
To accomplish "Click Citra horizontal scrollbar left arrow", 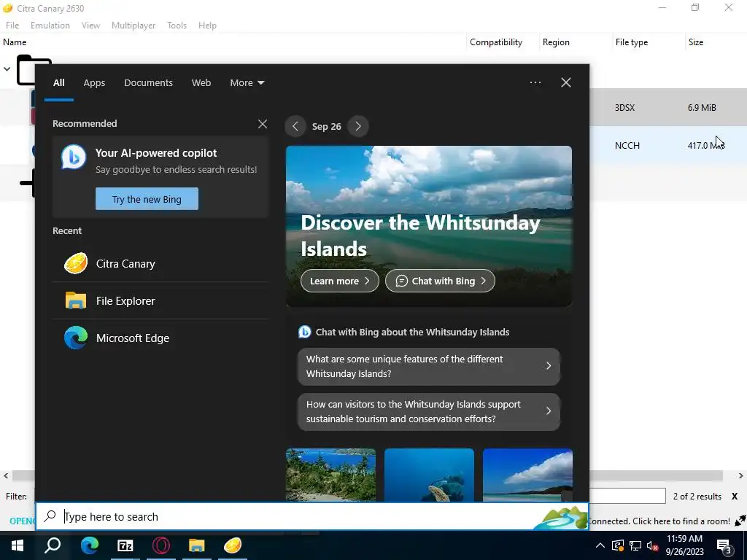I will (x=6, y=475).
